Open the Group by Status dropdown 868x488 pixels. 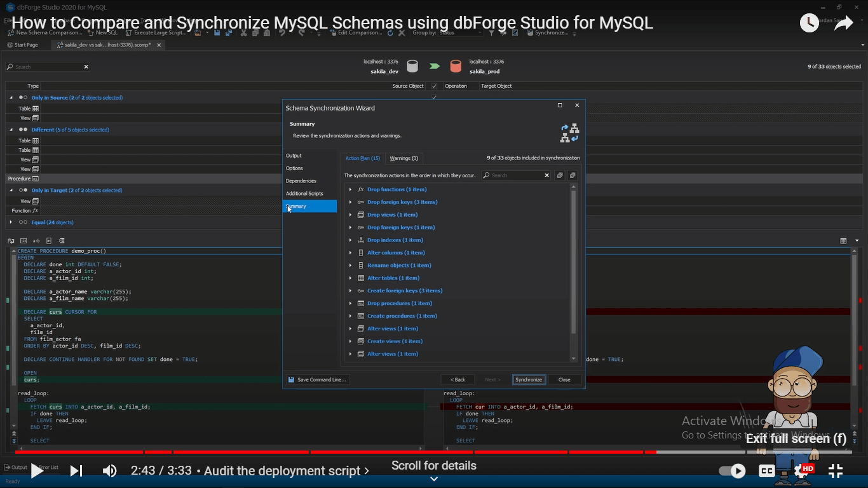[x=461, y=32]
